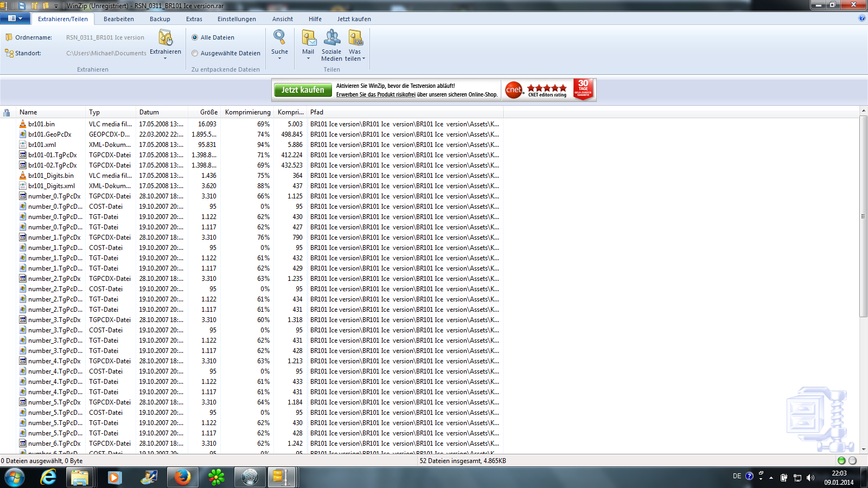Click the Extrahieren zipper folder icon

(165, 38)
